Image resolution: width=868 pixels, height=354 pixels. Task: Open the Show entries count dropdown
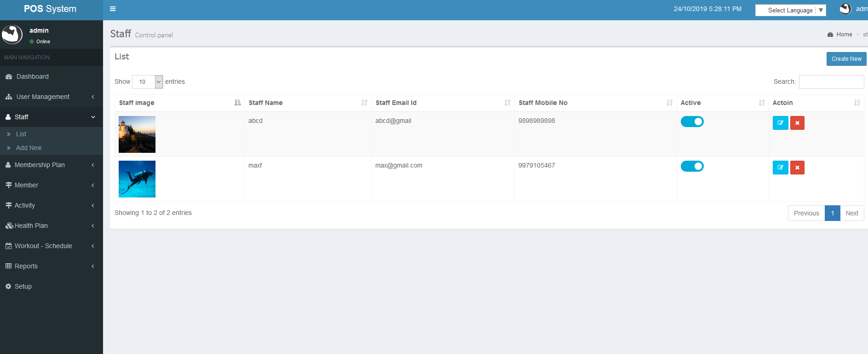click(x=148, y=81)
